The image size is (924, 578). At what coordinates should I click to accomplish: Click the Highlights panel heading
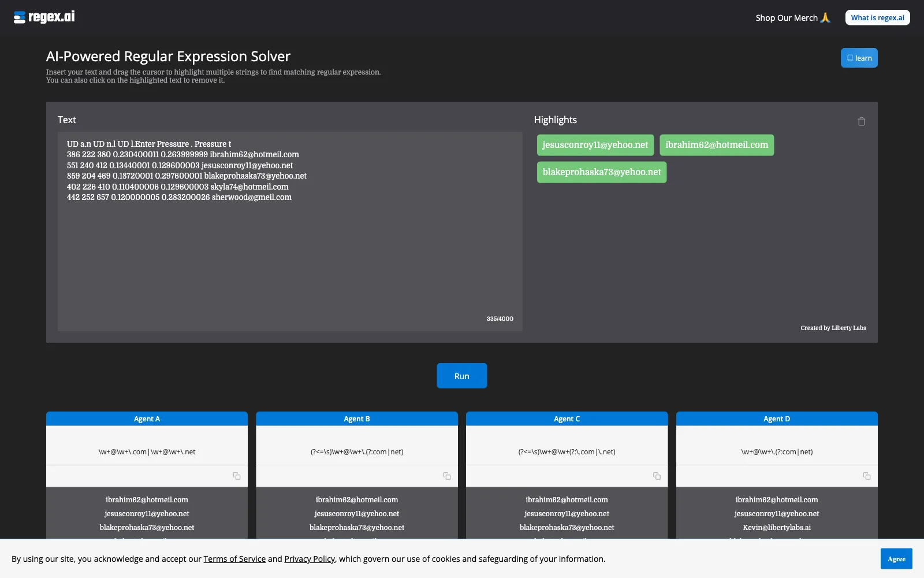555,120
